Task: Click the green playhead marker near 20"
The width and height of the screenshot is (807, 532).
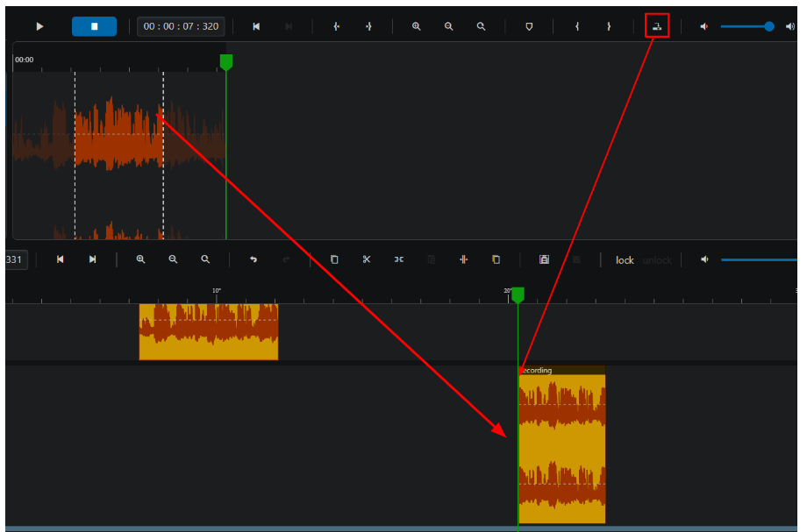Action: [518, 295]
